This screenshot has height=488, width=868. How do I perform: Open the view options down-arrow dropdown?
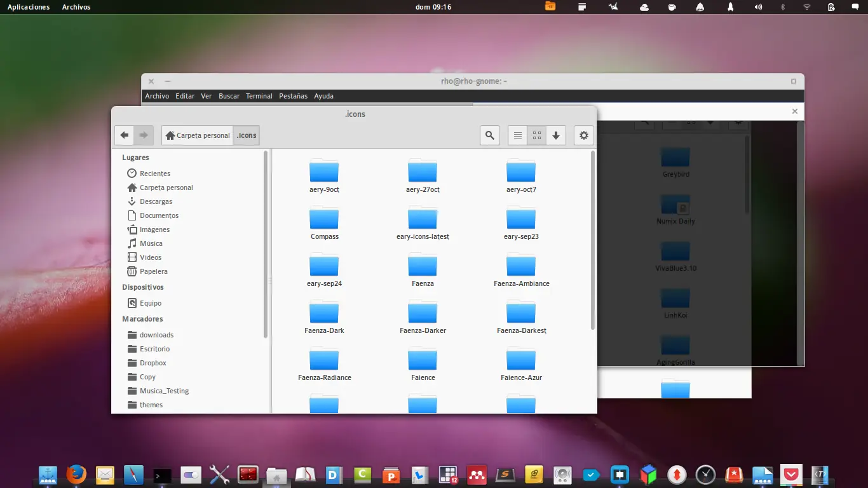(x=556, y=135)
